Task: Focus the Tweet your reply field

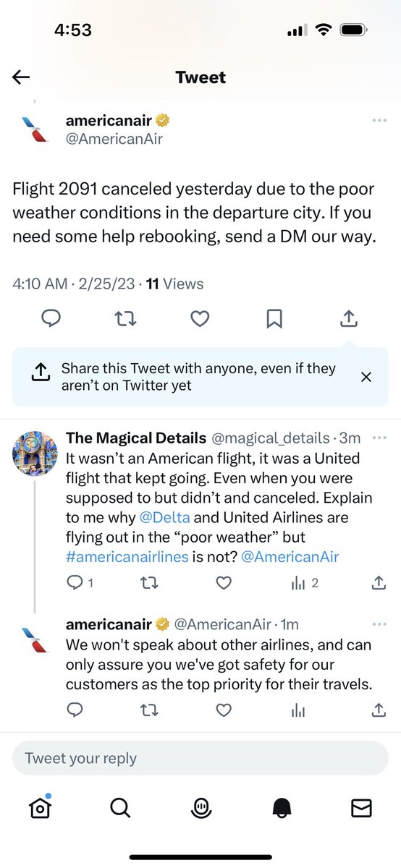Action: tap(200, 758)
